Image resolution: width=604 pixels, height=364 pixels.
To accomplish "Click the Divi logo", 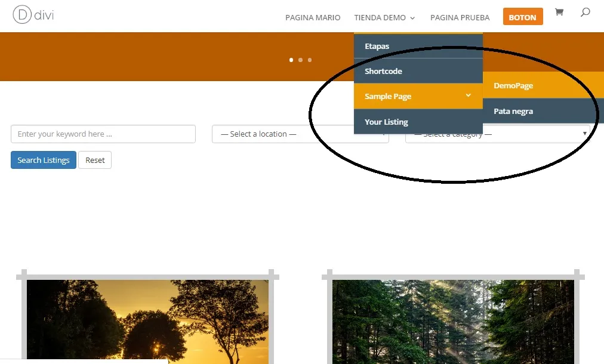I will coord(32,14).
